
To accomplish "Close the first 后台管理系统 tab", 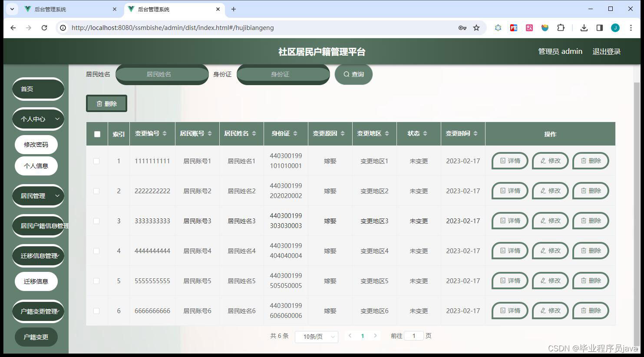I will 115,9.
